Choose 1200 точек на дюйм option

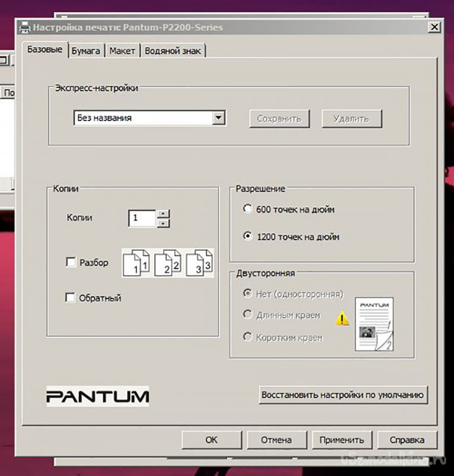click(247, 237)
